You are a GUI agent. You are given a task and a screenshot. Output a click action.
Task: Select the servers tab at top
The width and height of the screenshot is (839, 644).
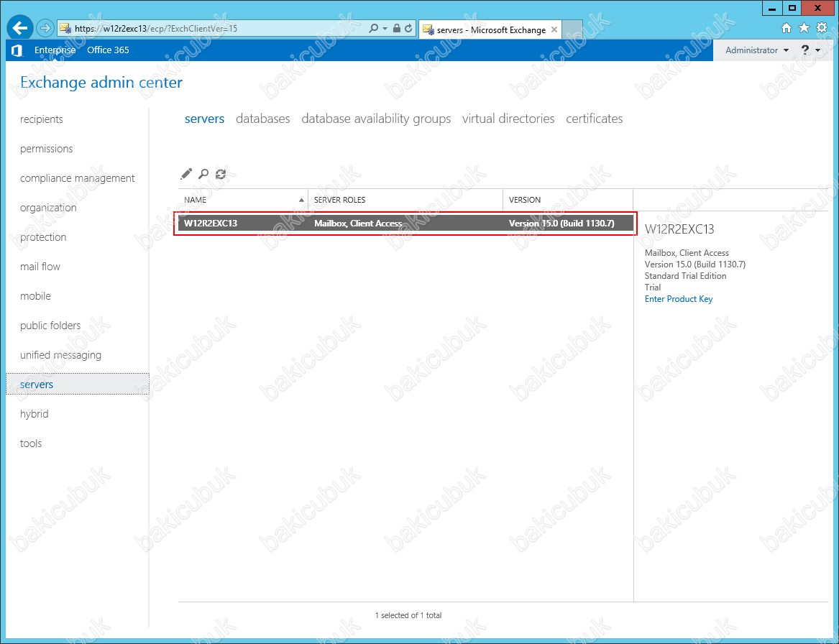click(204, 119)
